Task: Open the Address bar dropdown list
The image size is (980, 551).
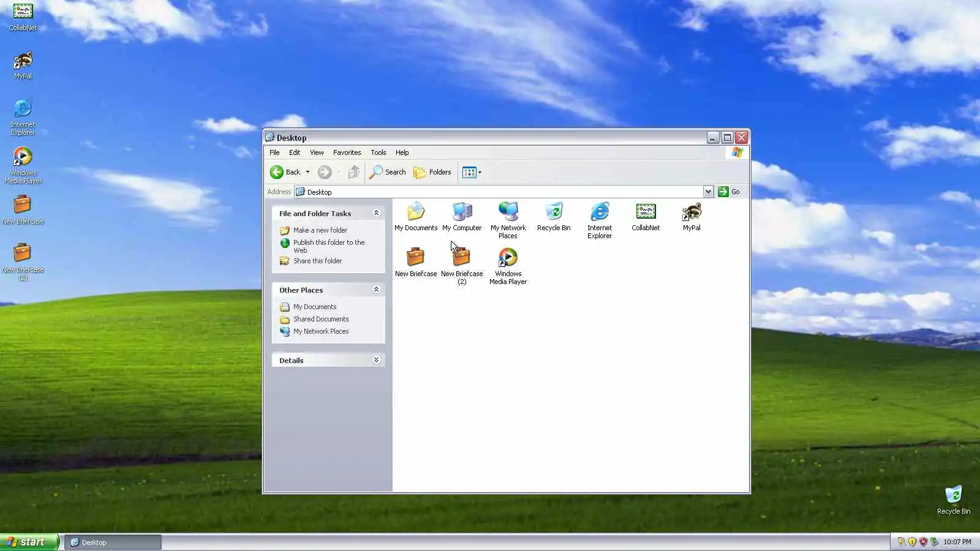Action: coord(708,192)
